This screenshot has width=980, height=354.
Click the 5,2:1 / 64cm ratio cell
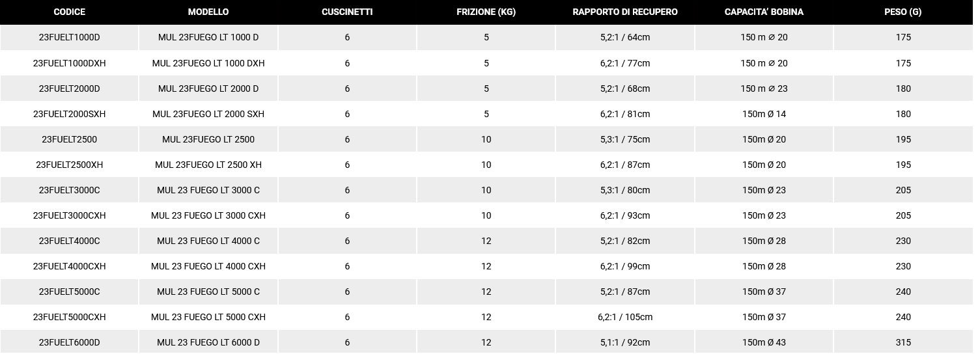(625, 37)
